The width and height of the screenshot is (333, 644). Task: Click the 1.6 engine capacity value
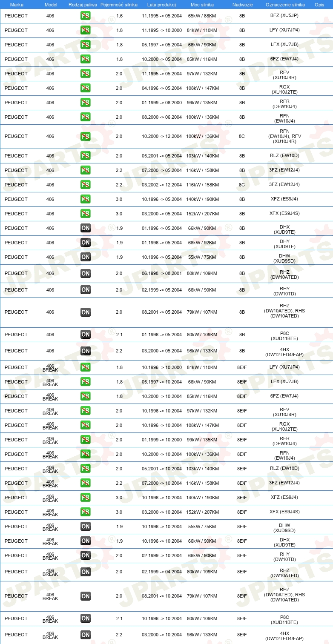pyautogui.click(x=119, y=16)
